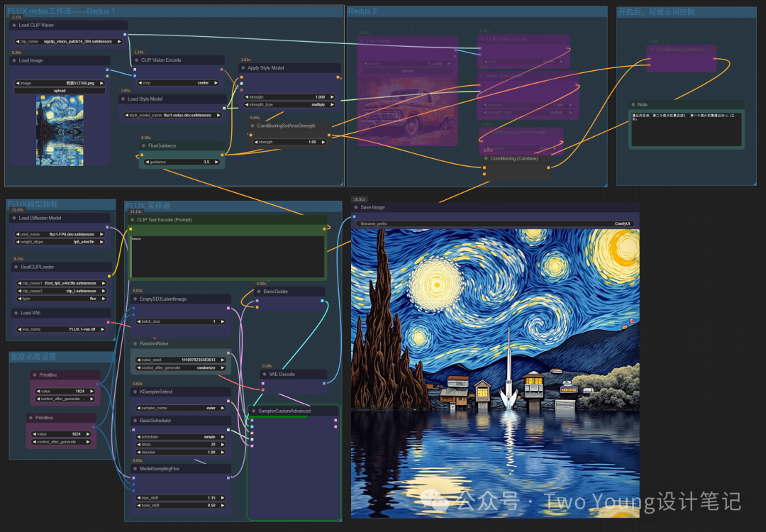This screenshot has height=532, width=766.
Task: Select the 'FLUX模型加载' group title
Action: coord(32,204)
